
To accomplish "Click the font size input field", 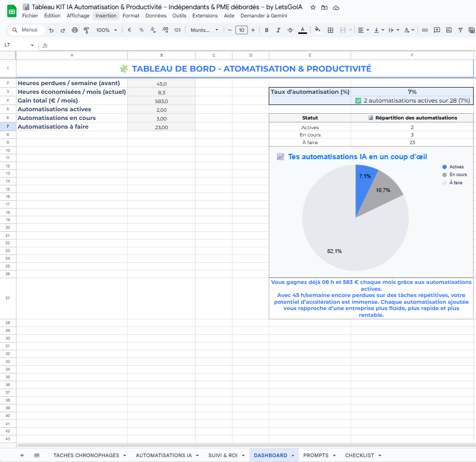I will tap(241, 30).
